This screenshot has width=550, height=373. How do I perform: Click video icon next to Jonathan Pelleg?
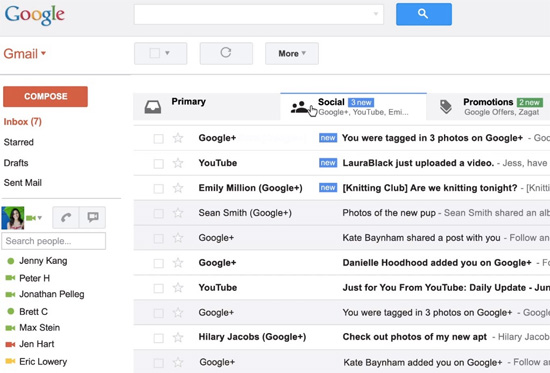tap(11, 294)
